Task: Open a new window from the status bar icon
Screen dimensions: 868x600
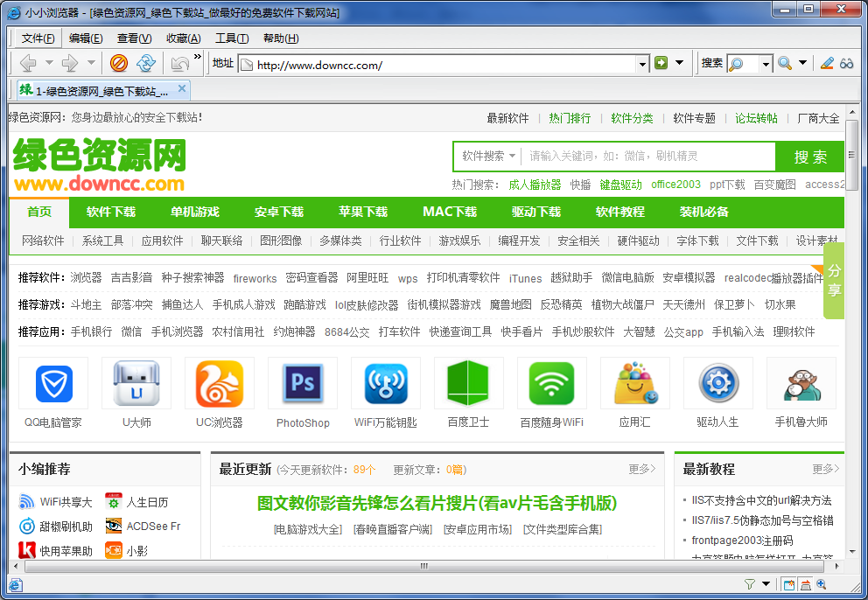Action: (x=789, y=585)
